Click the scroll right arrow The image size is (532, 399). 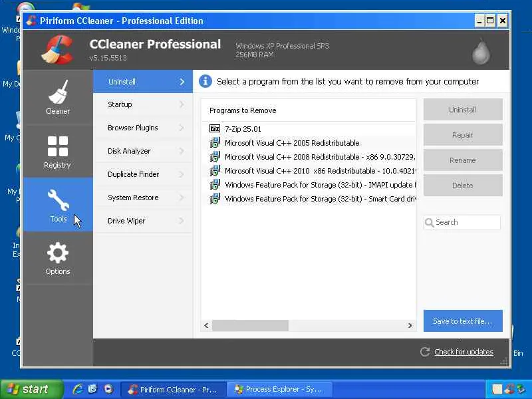pyautogui.click(x=410, y=325)
